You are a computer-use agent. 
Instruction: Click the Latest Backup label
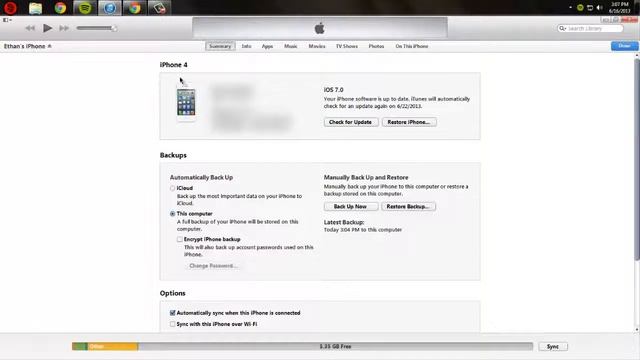[x=344, y=222]
